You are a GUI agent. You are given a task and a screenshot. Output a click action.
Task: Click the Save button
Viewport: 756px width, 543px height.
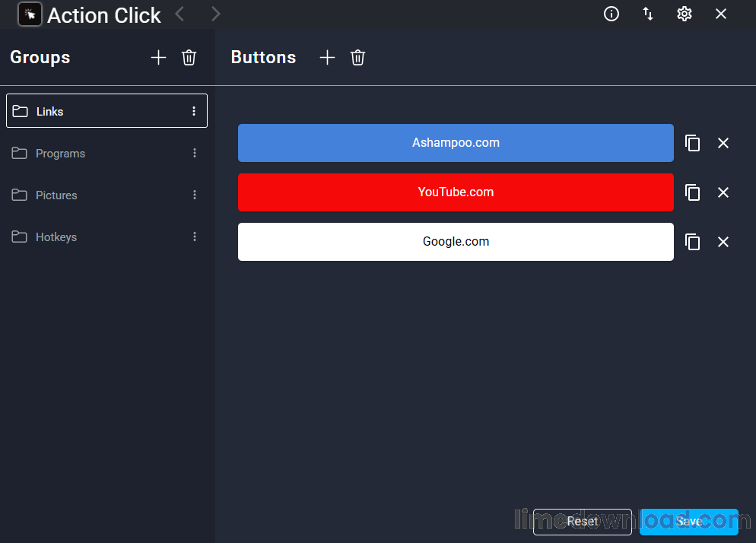point(688,522)
